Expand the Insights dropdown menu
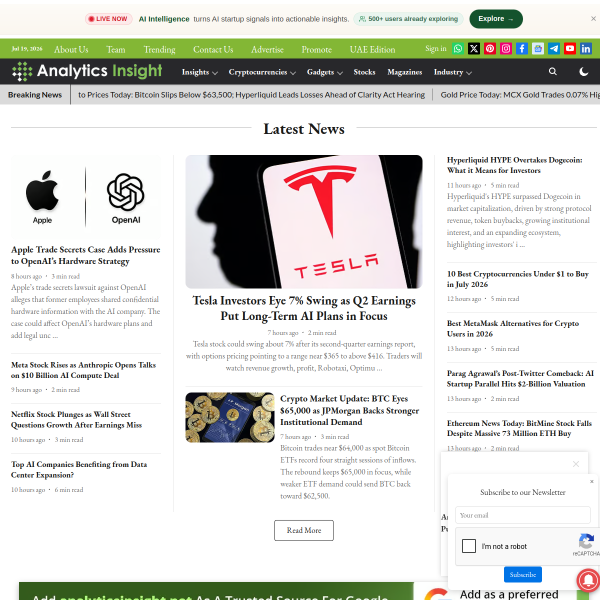Screen dimensions: 600x600 (199, 72)
